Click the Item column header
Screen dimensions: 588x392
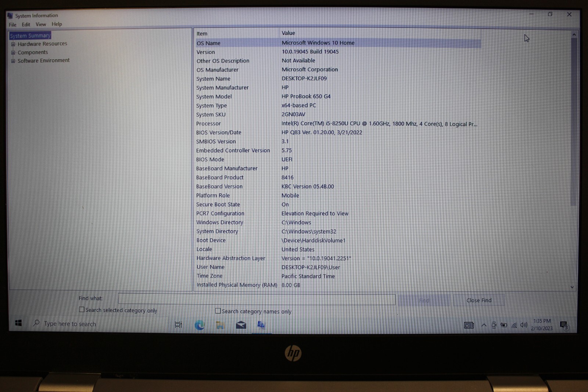(237, 33)
